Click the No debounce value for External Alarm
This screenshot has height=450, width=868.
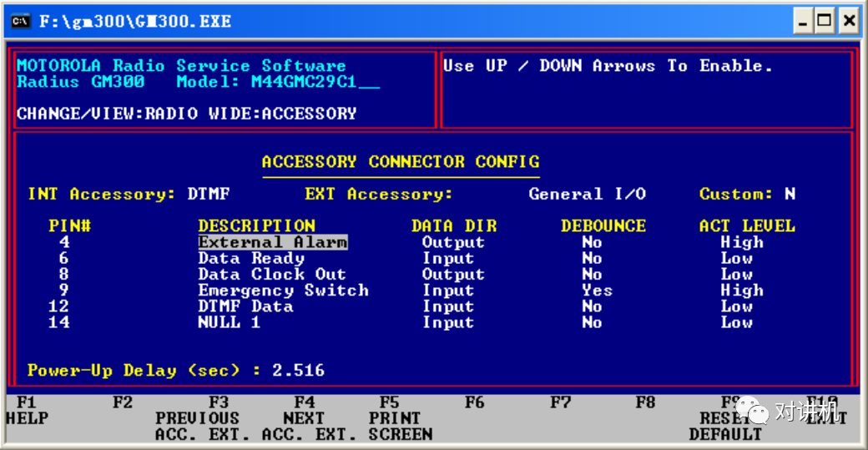(592, 242)
